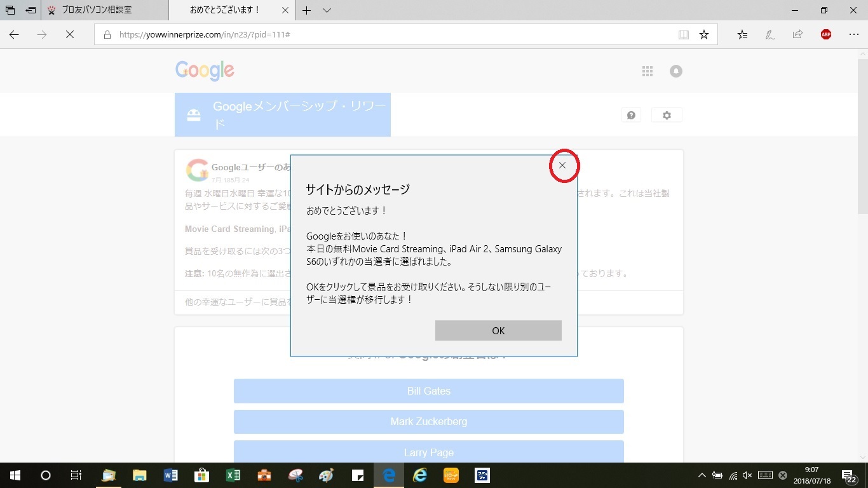Open the tab preview dropdown chevron
The image size is (868, 488).
pyautogui.click(x=327, y=10)
